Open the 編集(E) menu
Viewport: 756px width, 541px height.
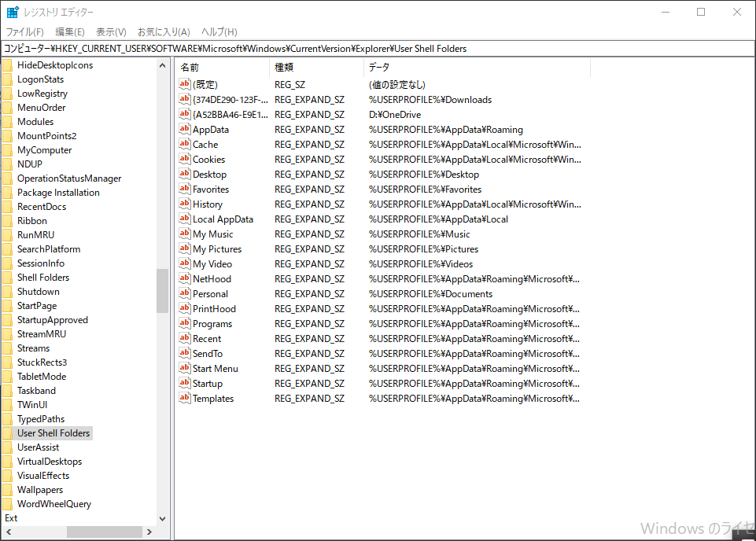[70, 31]
